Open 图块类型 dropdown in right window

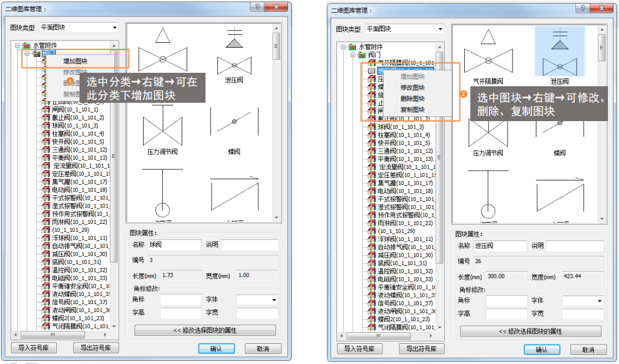click(440, 29)
